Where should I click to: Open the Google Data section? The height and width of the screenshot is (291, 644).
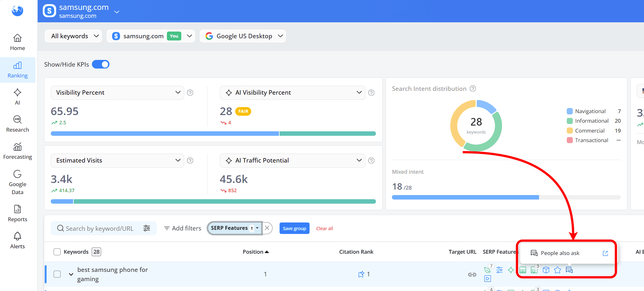(18, 183)
